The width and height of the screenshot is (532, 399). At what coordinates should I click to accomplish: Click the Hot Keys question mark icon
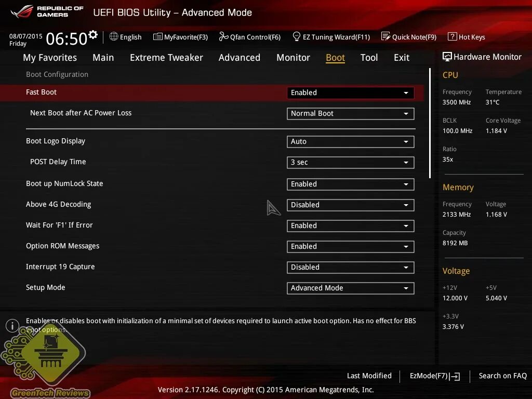coord(453,37)
